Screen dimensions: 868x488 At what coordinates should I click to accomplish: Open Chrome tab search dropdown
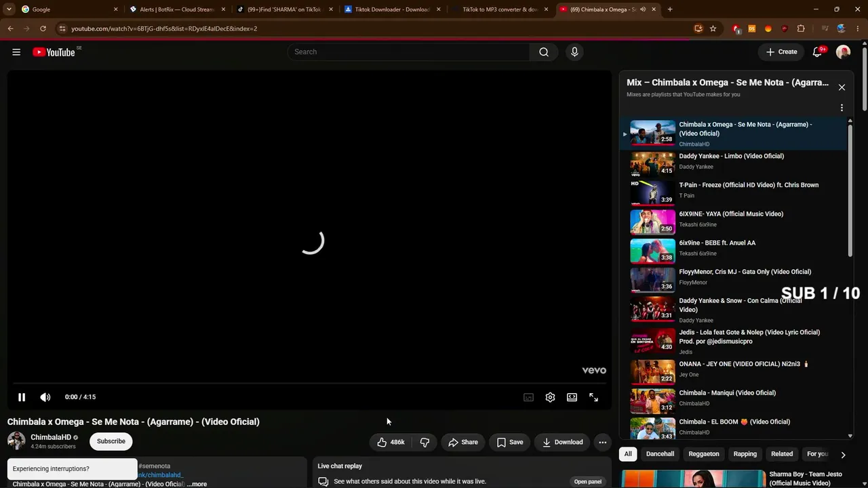[x=9, y=9]
